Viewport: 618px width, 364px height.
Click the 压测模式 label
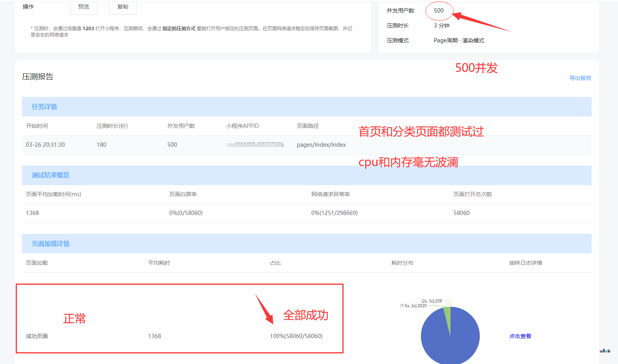(x=398, y=40)
